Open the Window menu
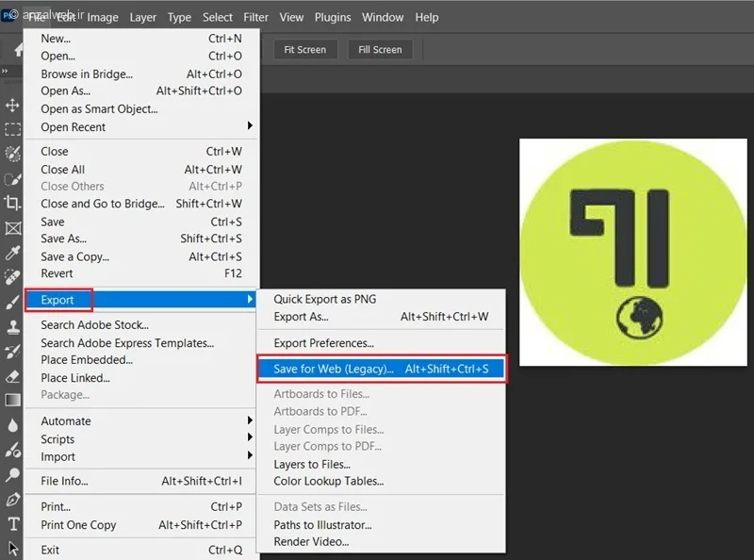The image size is (754, 560). pyautogui.click(x=383, y=17)
